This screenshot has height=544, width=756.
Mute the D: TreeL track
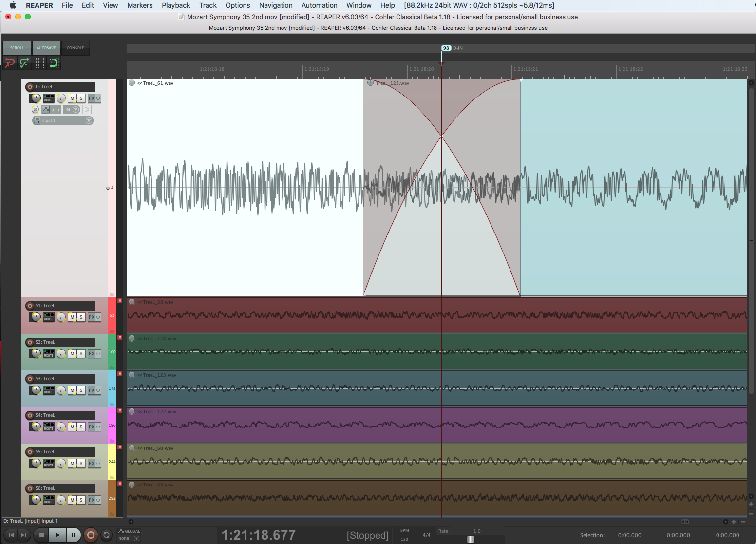pos(72,98)
